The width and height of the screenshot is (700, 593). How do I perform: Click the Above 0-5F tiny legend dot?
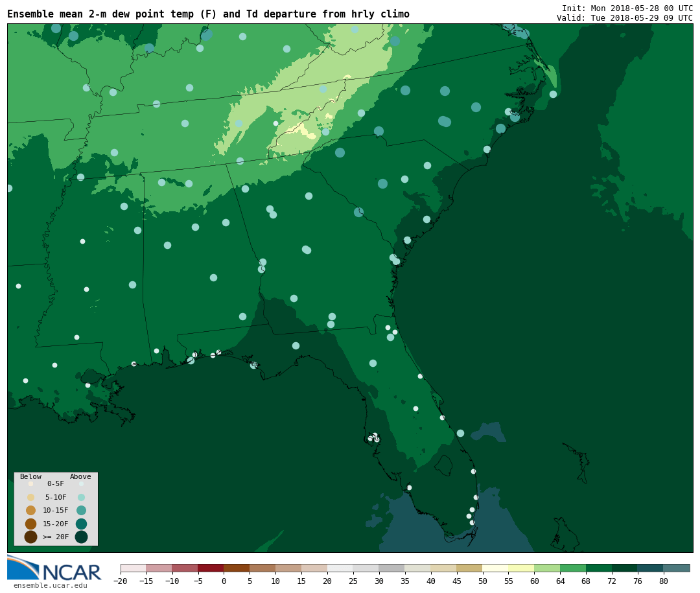point(81,483)
